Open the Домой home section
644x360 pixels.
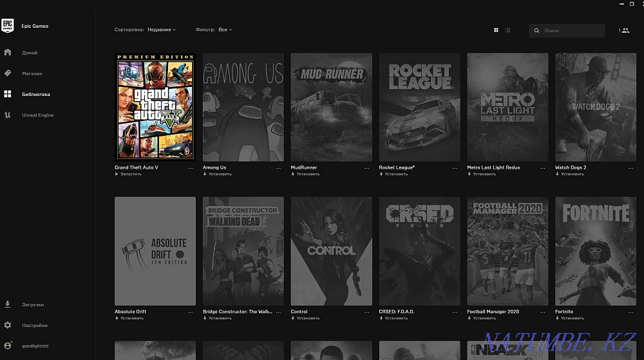(x=30, y=53)
